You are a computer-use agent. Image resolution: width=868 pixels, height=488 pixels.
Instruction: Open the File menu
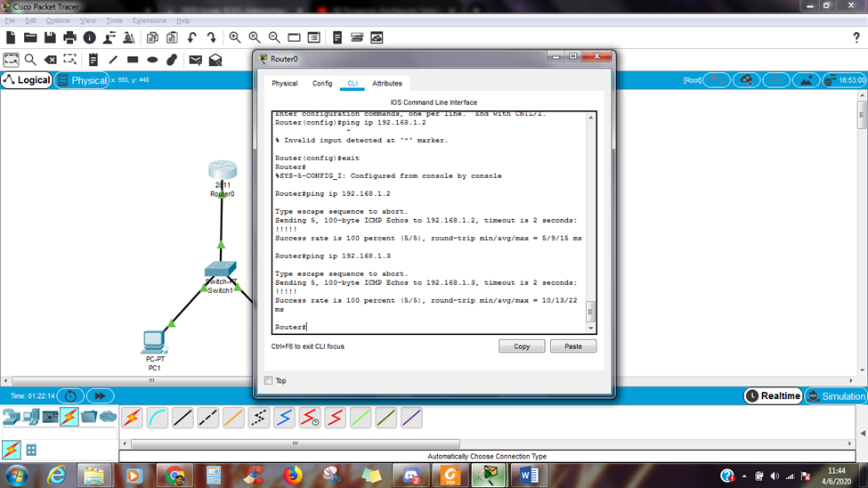[10, 20]
